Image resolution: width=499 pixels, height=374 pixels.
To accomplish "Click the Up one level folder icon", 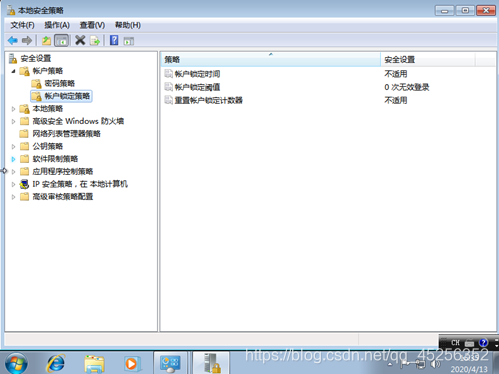I will (x=46, y=41).
